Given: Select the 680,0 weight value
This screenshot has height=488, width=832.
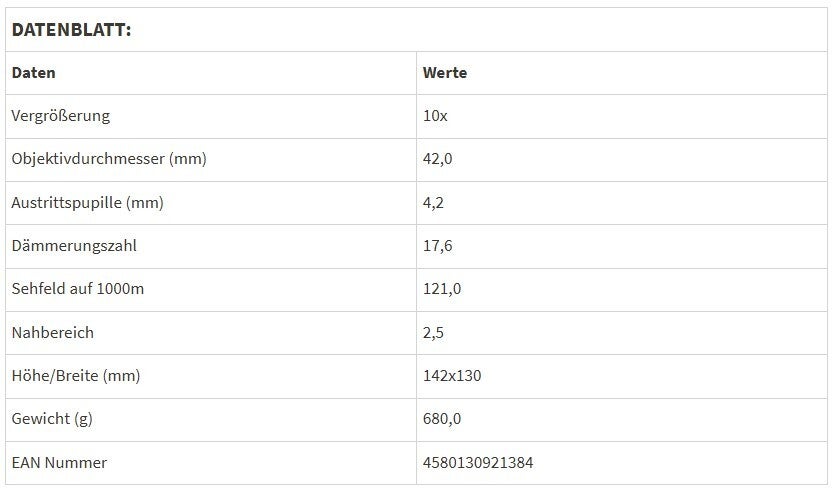Looking at the screenshot, I should click(442, 419).
